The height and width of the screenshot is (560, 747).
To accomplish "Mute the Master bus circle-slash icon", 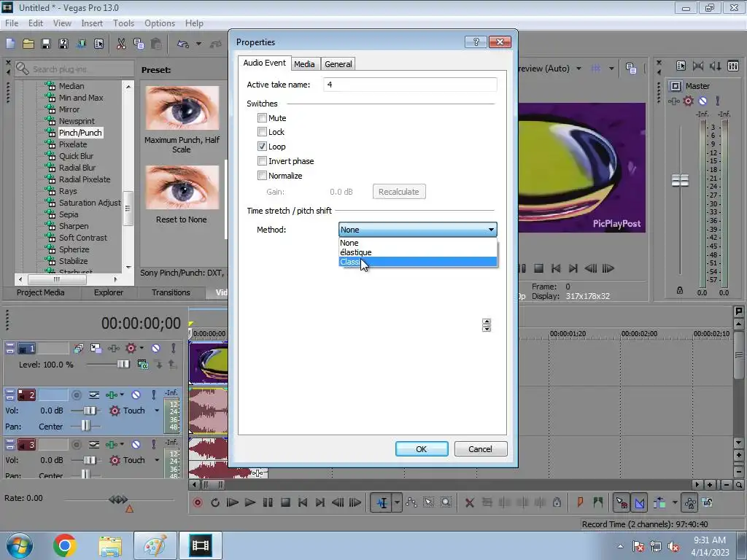I will tap(703, 101).
